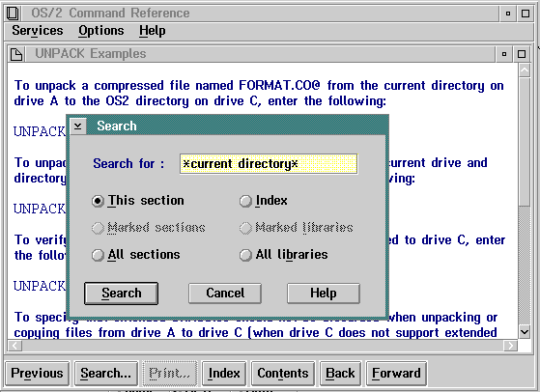540x392 pixels.
Task: Select the Index search radio option
Action: [245, 201]
